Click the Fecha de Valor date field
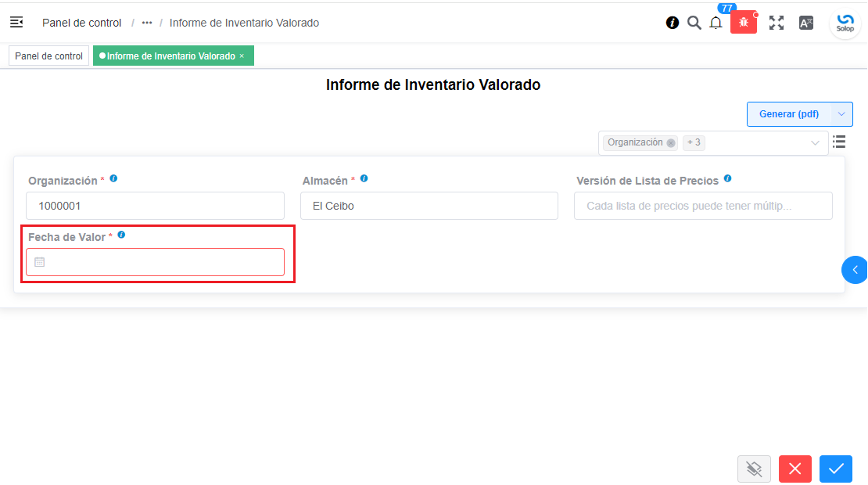The image size is (868, 485). 156,262
